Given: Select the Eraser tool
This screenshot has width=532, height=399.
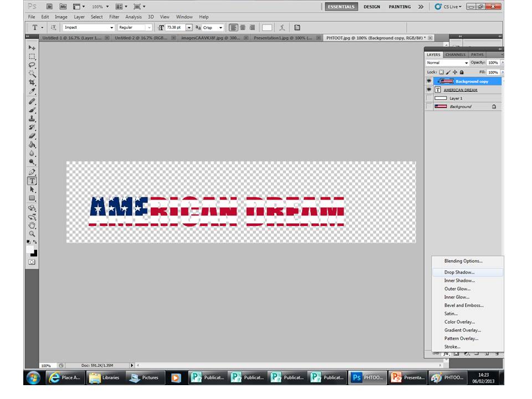Looking at the screenshot, I should (x=32, y=136).
